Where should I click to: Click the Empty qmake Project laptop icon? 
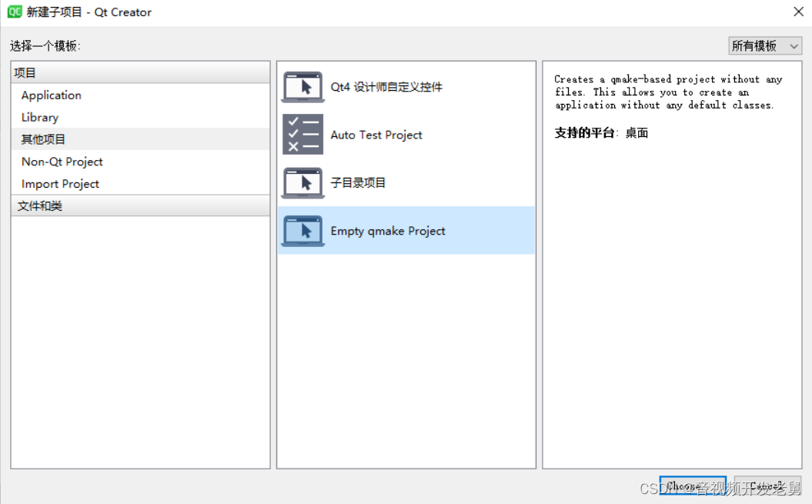click(x=302, y=230)
